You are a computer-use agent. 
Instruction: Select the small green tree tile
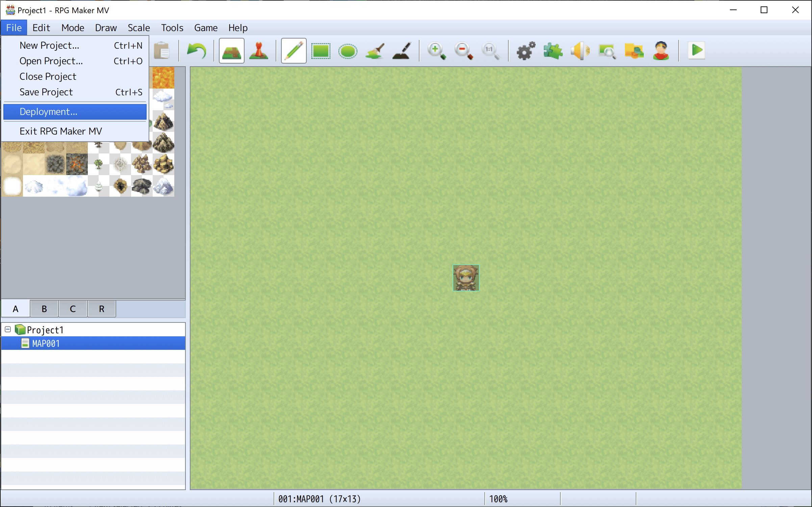point(98,164)
